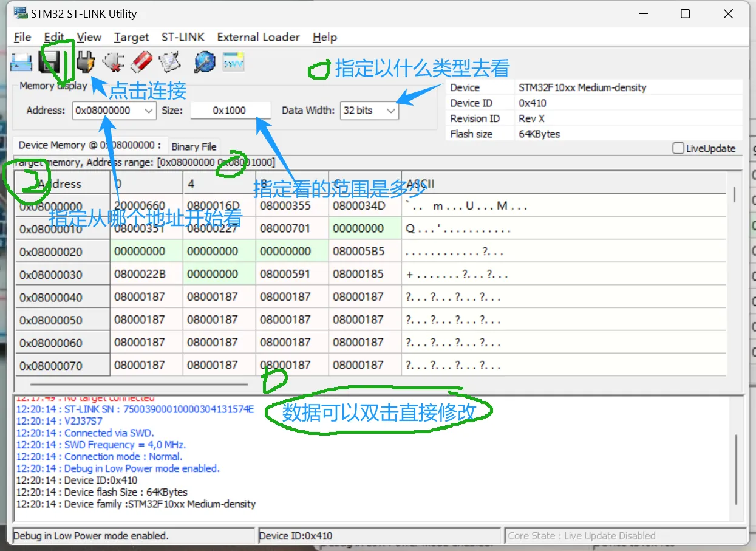The width and height of the screenshot is (756, 551).
Task: Click the memory table vertical scrollbar
Action: point(734,194)
